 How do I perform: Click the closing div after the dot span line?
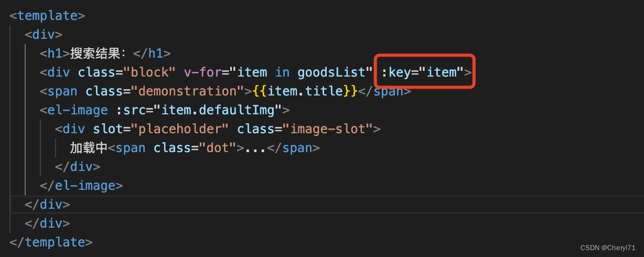(78, 166)
